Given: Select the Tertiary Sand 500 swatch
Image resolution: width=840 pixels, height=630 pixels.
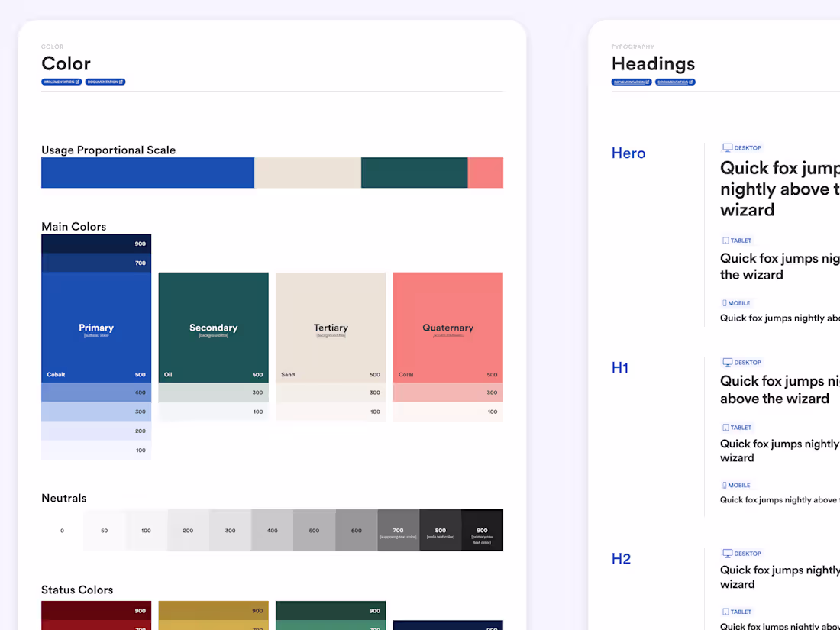Looking at the screenshot, I should pos(331,328).
